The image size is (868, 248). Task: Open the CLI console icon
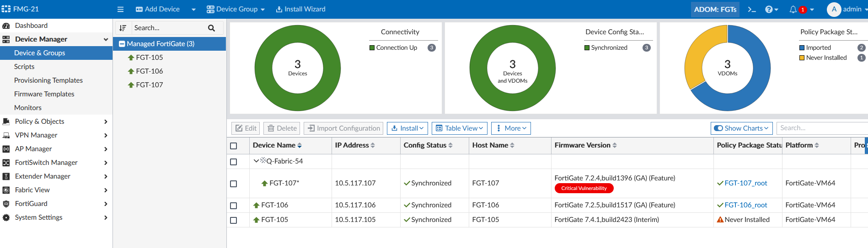tap(752, 9)
